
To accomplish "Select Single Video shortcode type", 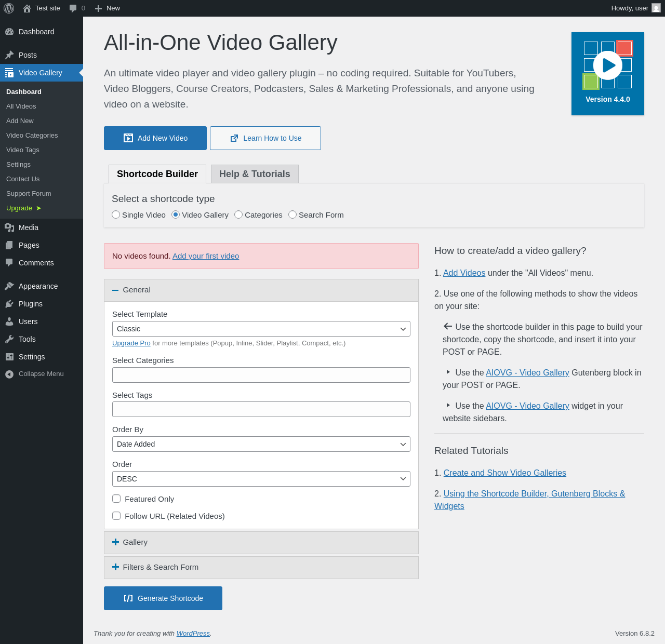I will click(116, 214).
